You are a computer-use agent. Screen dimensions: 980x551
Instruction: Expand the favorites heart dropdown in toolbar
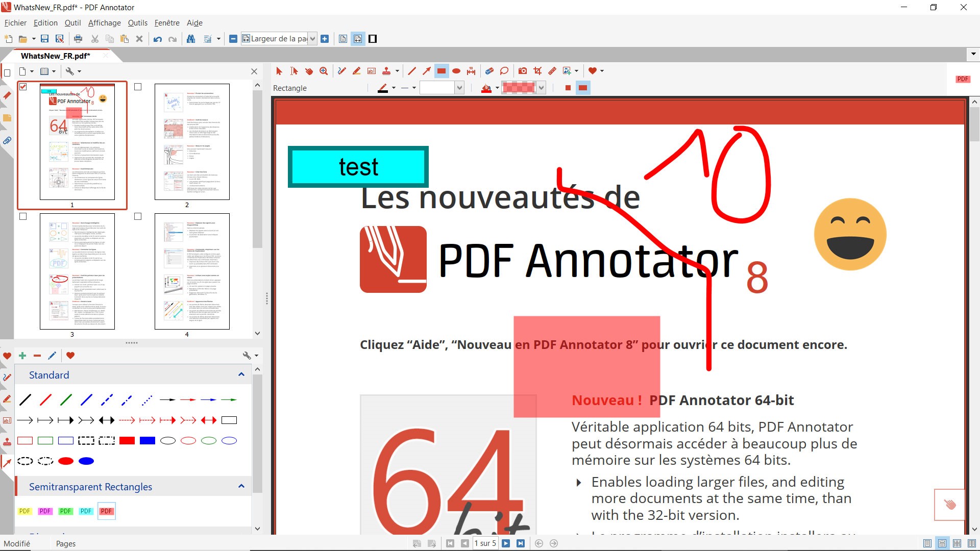point(602,71)
